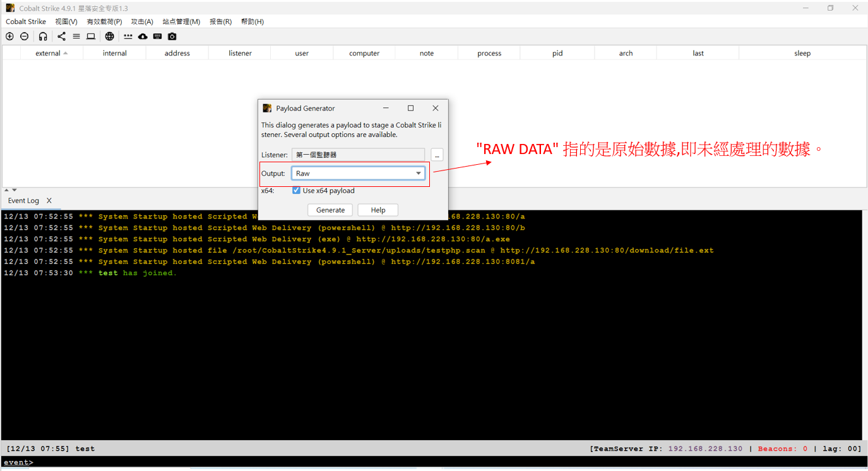Open the 帮助(H) menu

[253, 21]
